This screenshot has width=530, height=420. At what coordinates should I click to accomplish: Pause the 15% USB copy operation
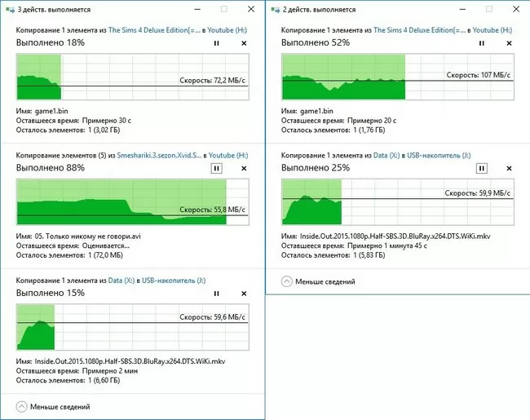point(216,294)
